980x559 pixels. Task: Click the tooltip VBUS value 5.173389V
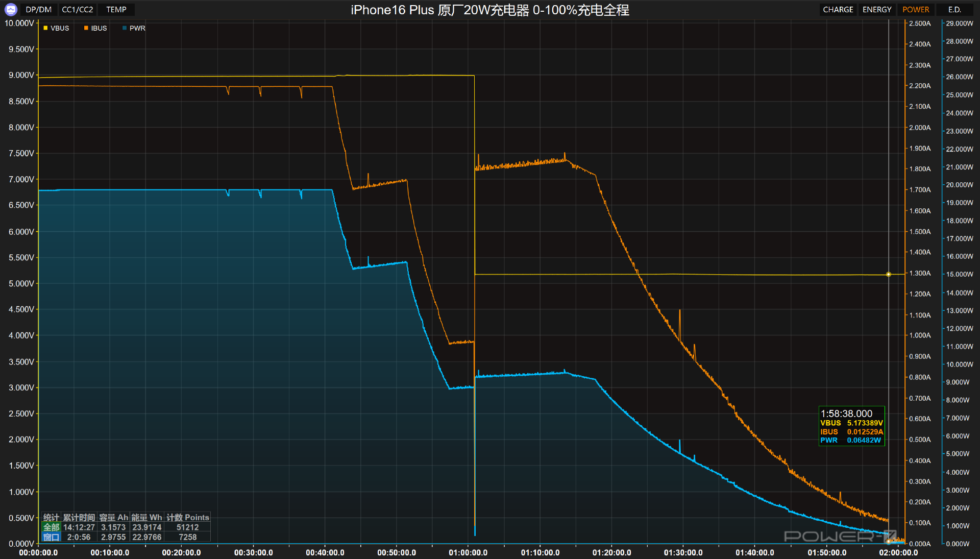[x=865, y=423]
